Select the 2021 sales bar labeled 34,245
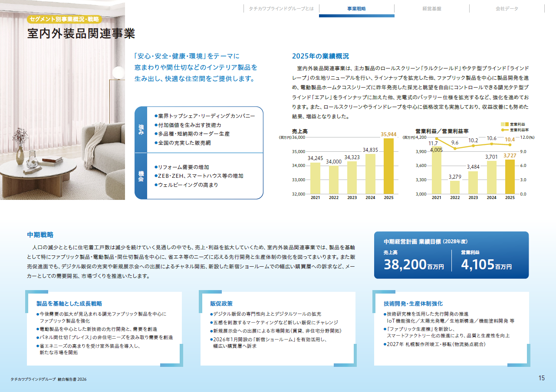This screenshot has width=556, height=392. (315, 178)
